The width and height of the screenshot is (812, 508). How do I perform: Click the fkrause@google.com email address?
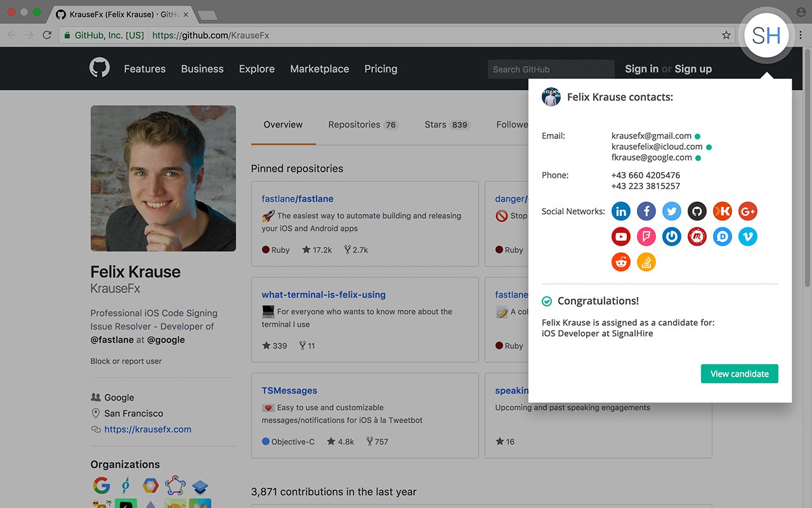(x=652, y=157)
